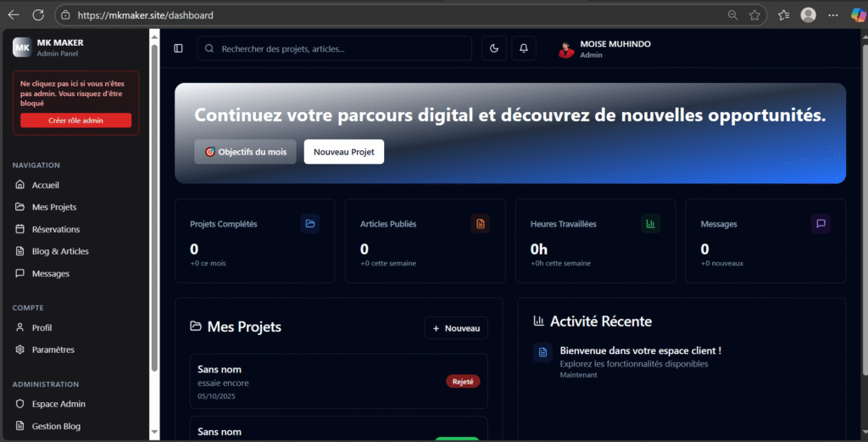Click the Messages card chat icon
The width and height of the screenshot is (868, 442).
point(820,224)
